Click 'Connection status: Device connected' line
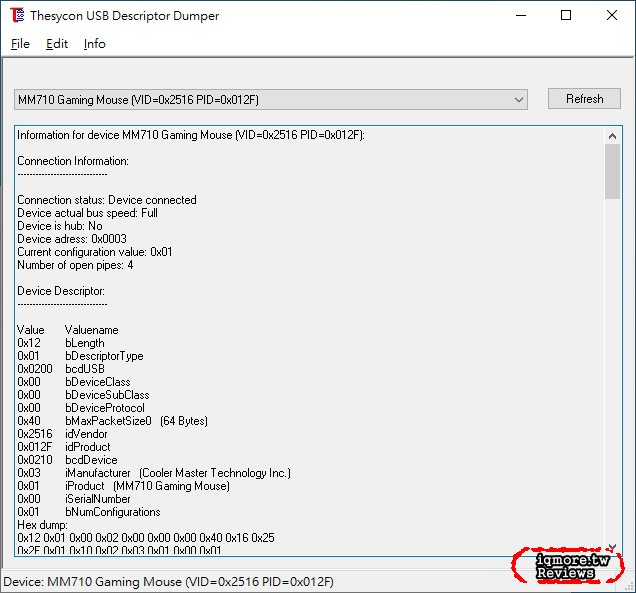This screenshot has width=636, height=593. pos(107,200)
